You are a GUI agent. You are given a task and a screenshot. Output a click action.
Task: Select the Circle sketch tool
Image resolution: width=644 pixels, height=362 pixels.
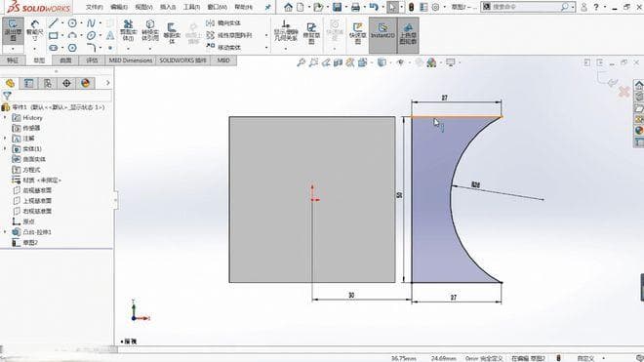pyautogui.click(x=72, y=23)
